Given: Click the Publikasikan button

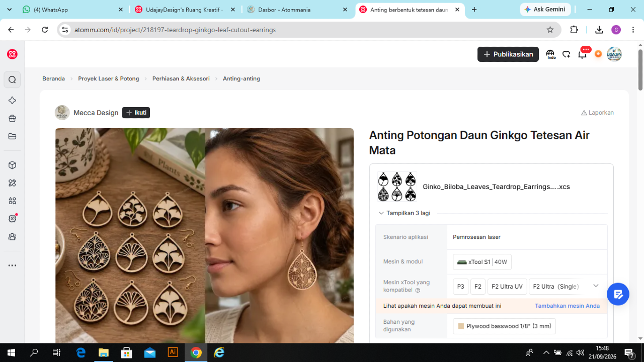Looking at the screenshot, I should pos(508,54).
